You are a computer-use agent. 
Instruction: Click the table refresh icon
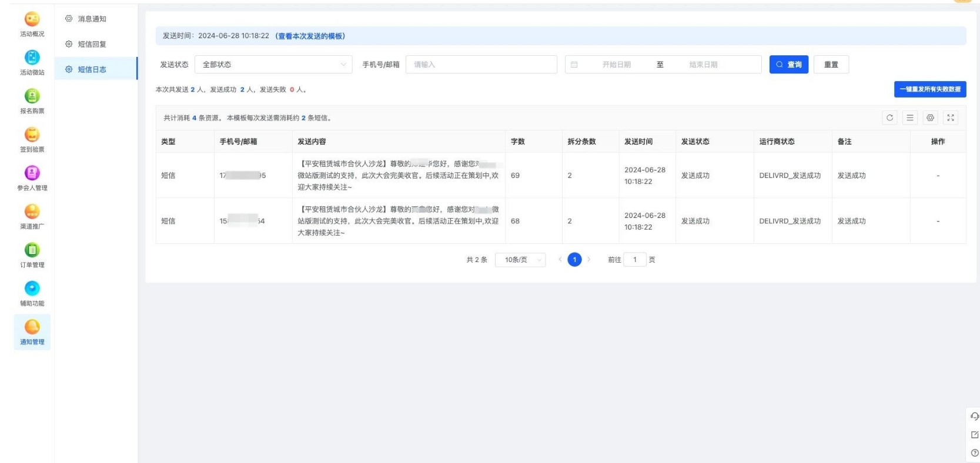point(889,118)
